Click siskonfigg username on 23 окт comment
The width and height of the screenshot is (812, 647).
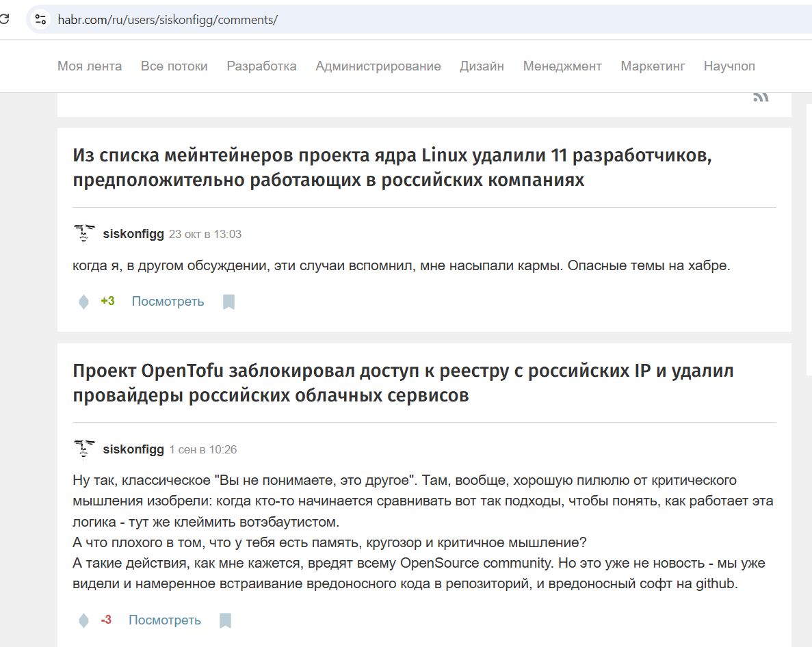(133, 234)
